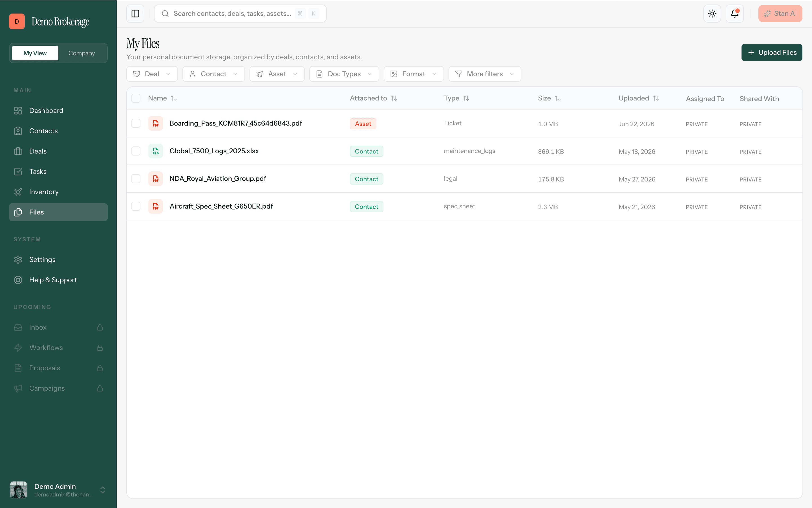
Task: Click the Files sidebar icon
Action: pos(18,212)
